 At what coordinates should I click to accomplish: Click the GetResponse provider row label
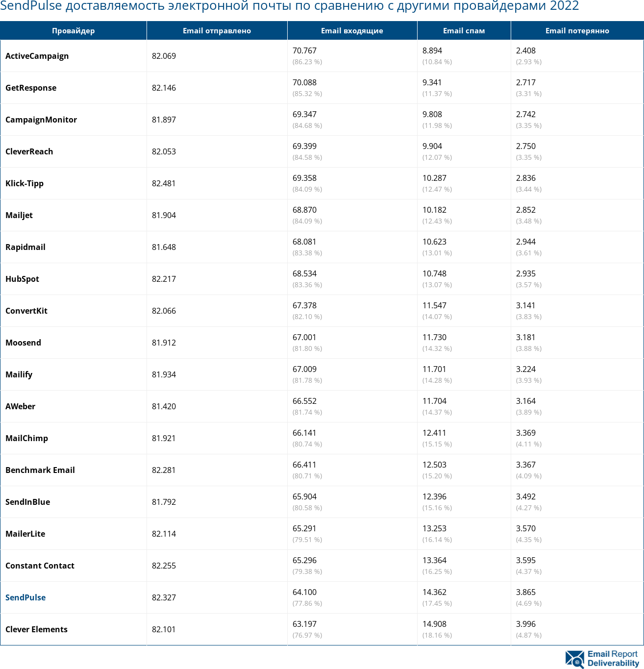pos(31,88)
